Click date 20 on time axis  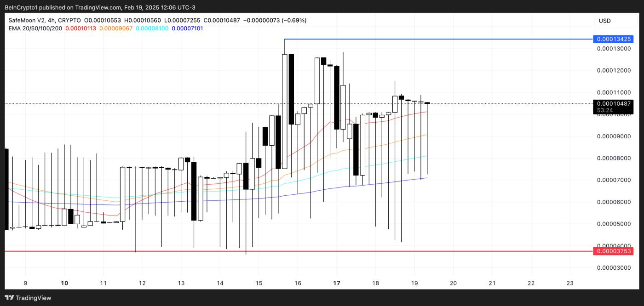click(x=453, y=283)
